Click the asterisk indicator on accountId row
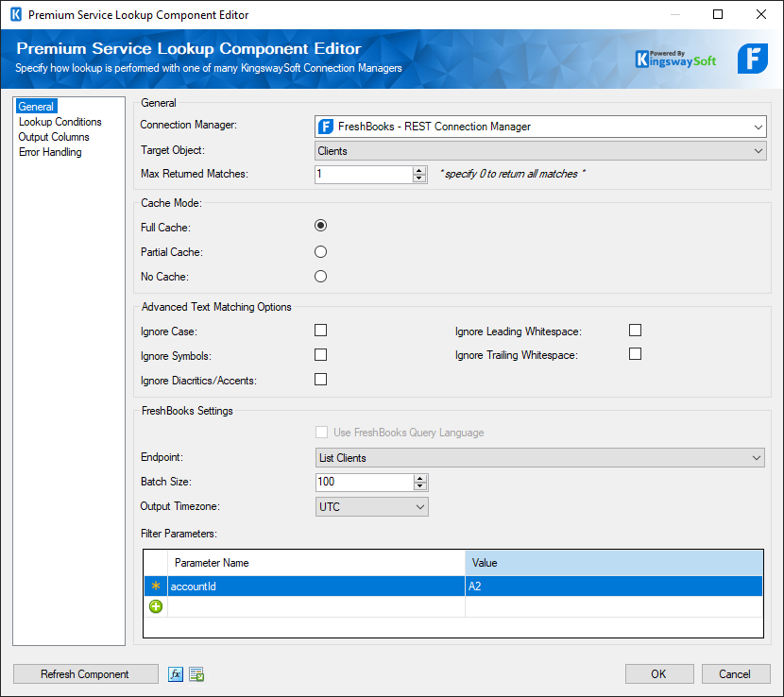784x697 pixels. [155, 585]
